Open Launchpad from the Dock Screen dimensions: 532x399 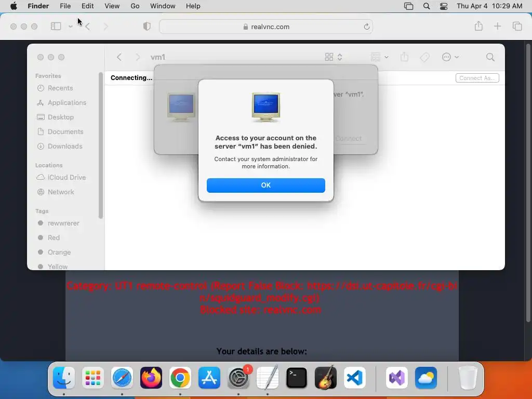(x=93, y=378)
